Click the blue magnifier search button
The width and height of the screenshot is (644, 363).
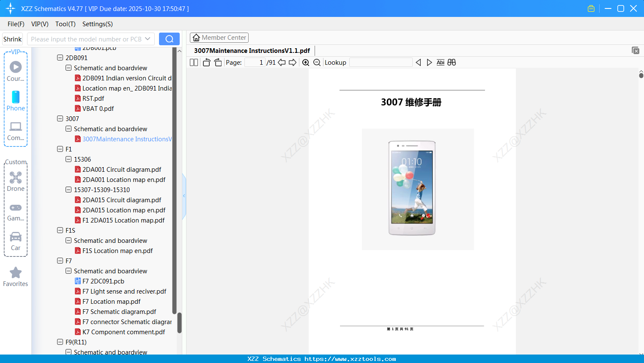click(169, 39)
